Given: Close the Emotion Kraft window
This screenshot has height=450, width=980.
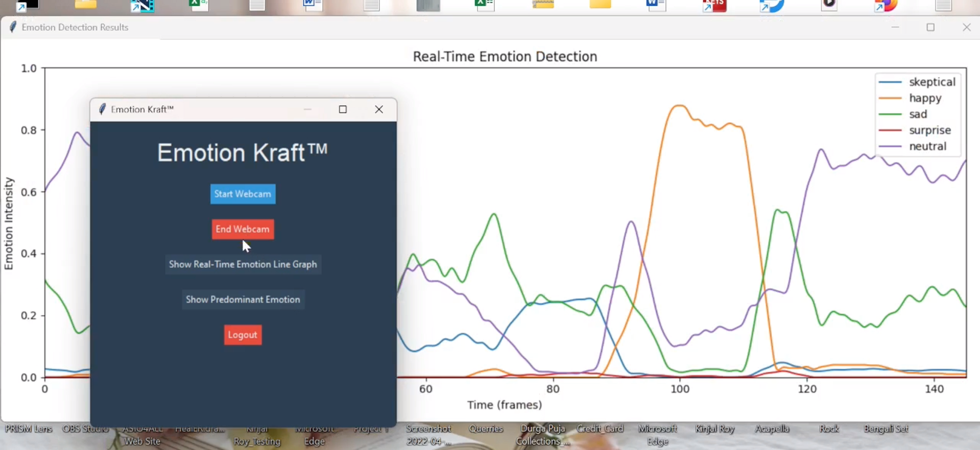Looking at the screenshot, I should (x=378, y=109).
